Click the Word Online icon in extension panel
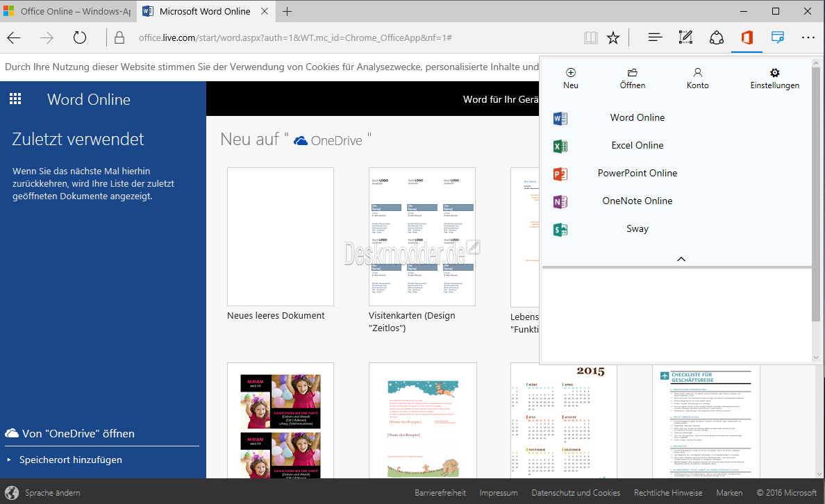 click(560, 119)
